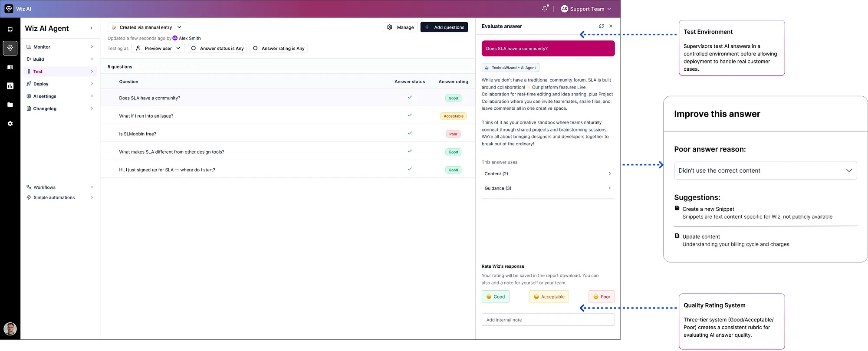Select the AI agent icon in left rail
The height and width of the screenshot is (351, 868).
[10, 48]
